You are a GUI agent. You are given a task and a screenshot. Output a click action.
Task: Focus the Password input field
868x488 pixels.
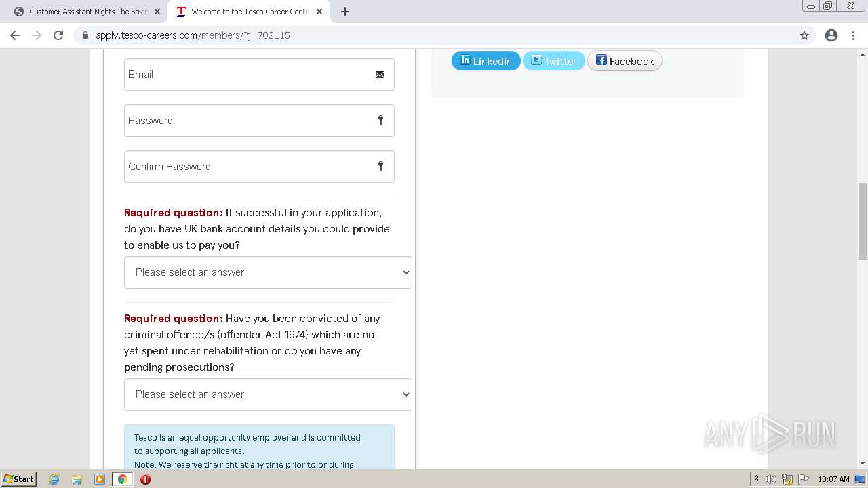point(259,121)
